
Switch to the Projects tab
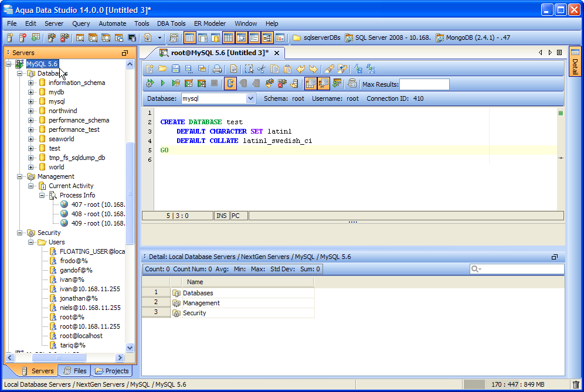[x=112, y=371]
